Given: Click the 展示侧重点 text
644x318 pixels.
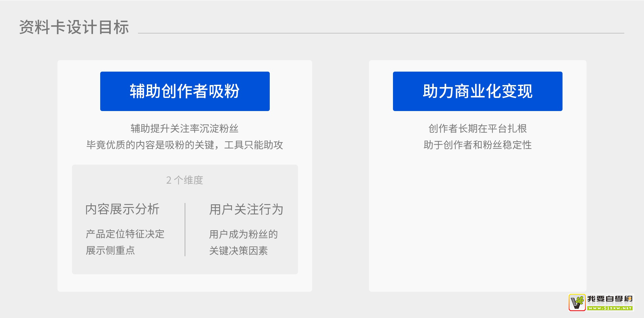Looking at the screenshot, I should pyautogui.click(x=110, y=250).
